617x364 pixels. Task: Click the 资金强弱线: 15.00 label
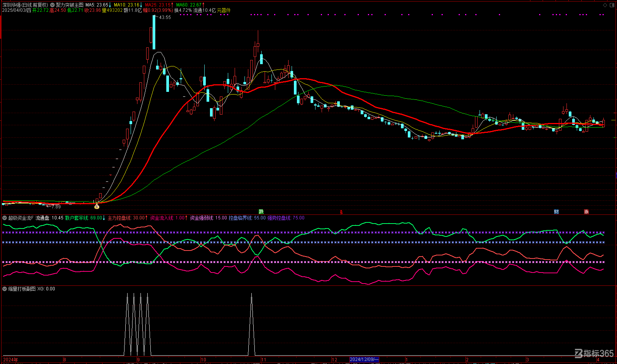click(208, 218)
